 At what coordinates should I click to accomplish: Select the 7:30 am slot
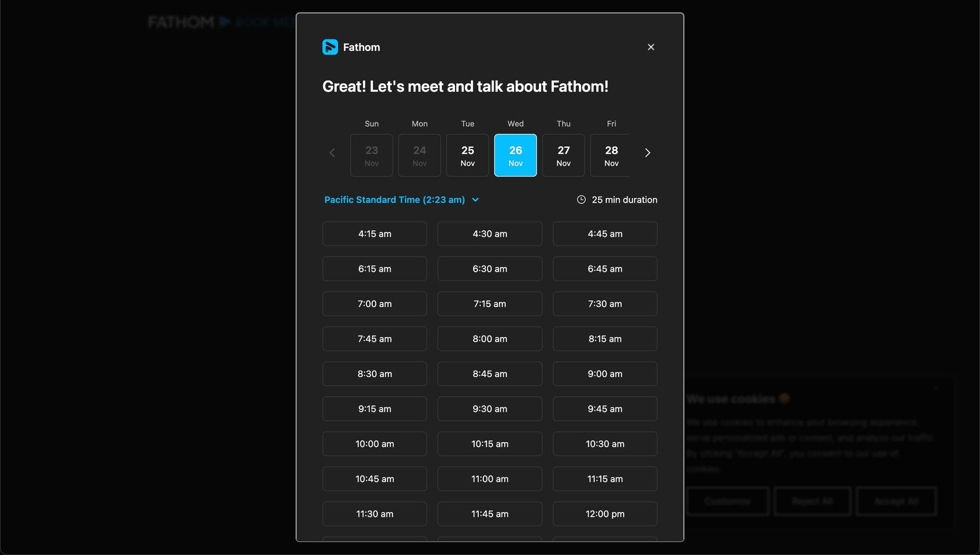tap(604, 304)
